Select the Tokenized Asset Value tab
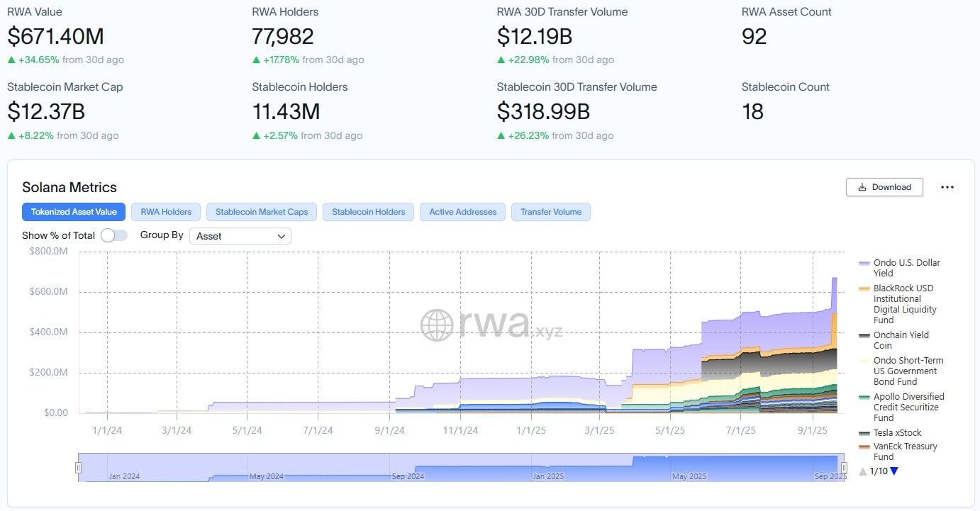This screenshot has height=511, width=980. point(74,212)
